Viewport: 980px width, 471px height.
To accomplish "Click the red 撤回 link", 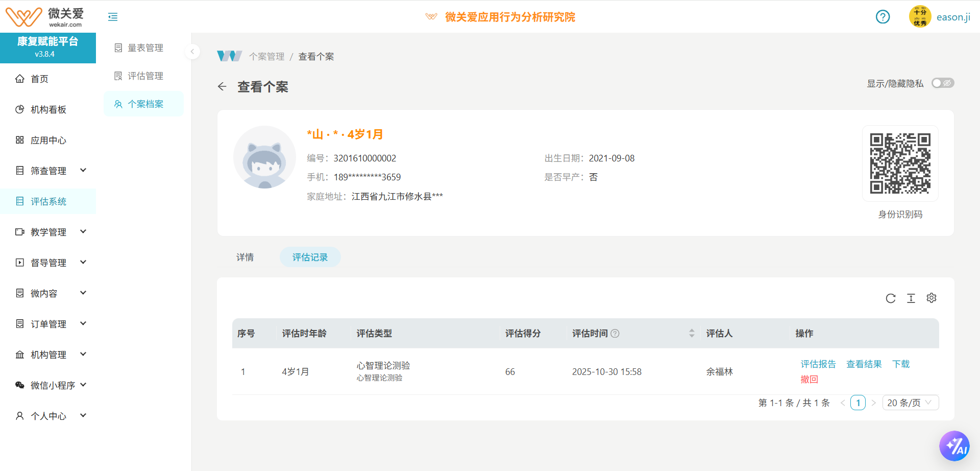I will point(809,380).
